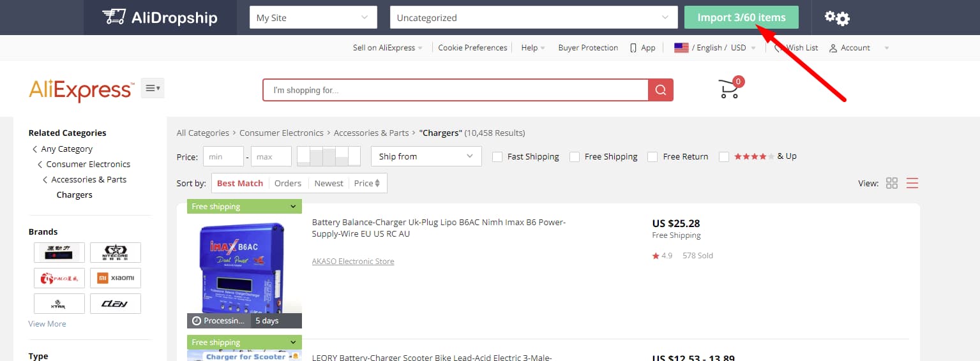Sort results by Orders
This screenshot has height=361, width=980.
point(288,183)
